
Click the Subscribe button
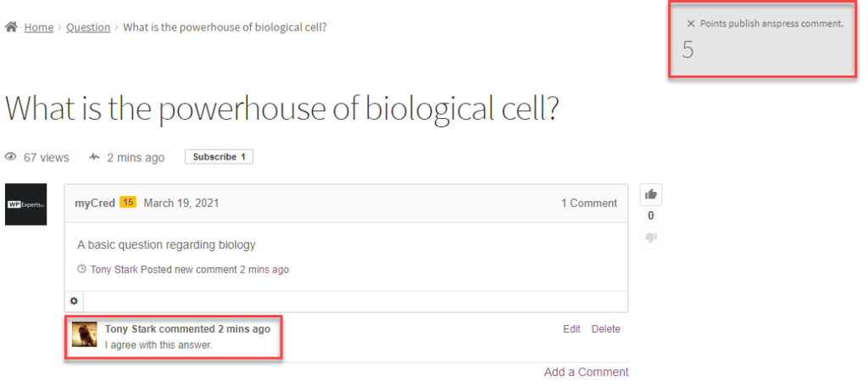[219, 157]
